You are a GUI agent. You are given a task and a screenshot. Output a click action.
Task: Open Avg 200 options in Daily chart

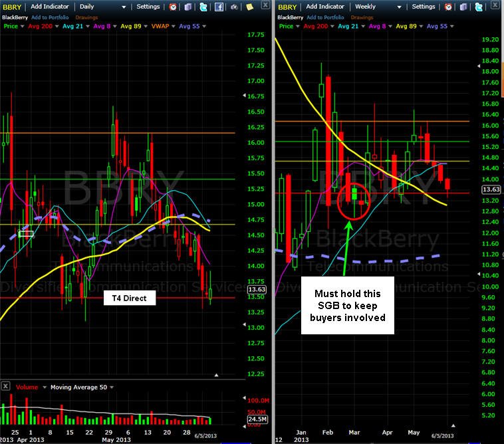coord(57,26)
